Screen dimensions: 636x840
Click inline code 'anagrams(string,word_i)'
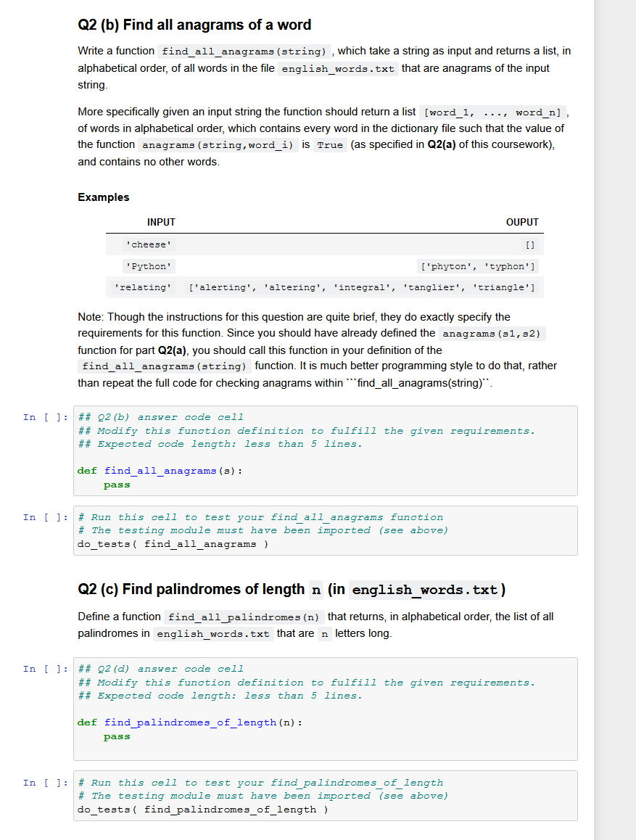tap(218, 145)
